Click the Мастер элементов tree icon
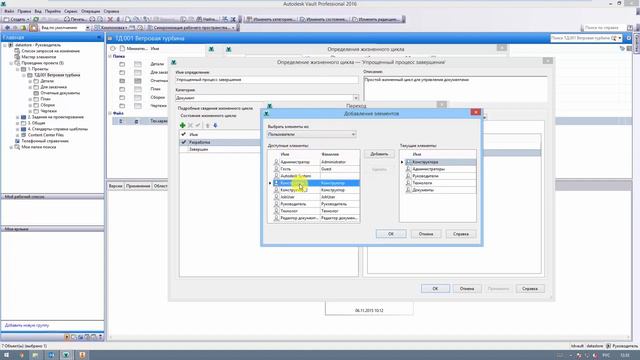 [x=17, y=57]
